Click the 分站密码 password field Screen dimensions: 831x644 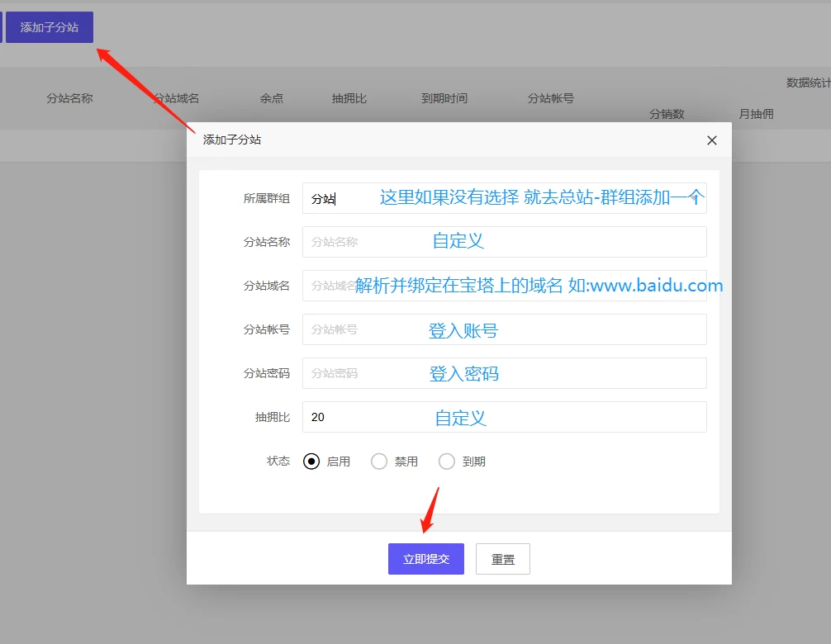[x=504, y=373]
